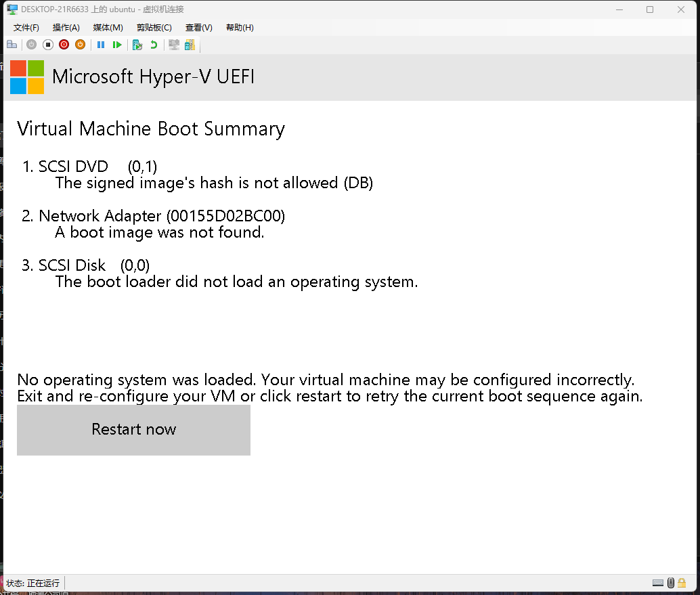Open the 媒体(M) menu
This screenshot has height=595, width=700.
(108, 28)
